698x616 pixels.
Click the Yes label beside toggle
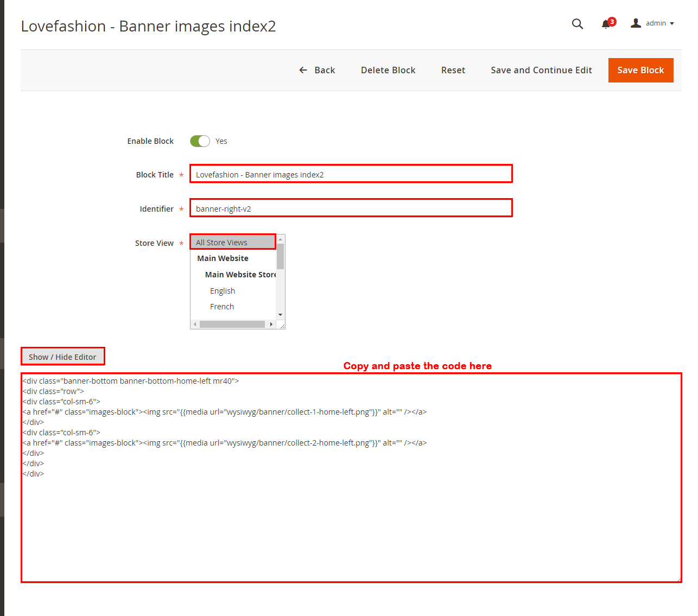click(221, 141)
